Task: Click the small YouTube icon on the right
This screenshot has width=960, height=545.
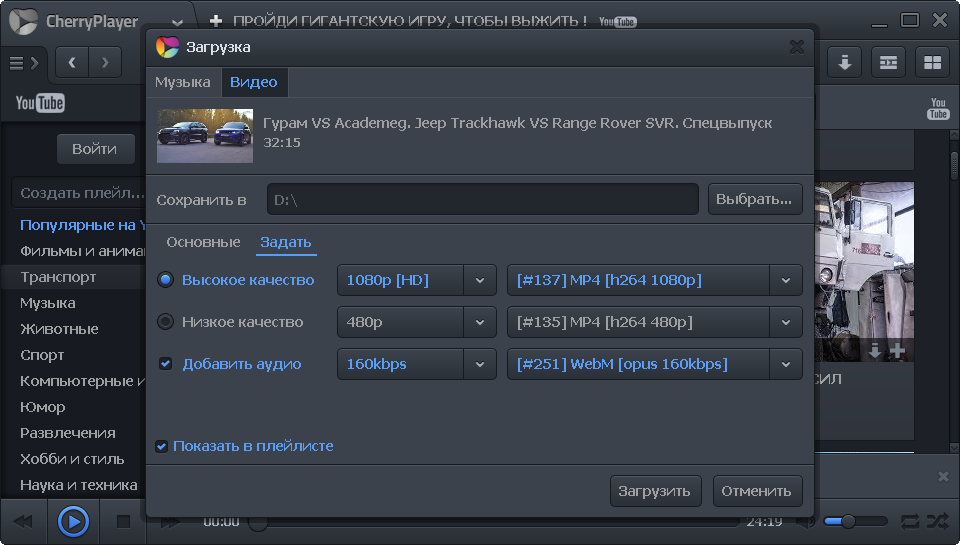Action: [938, 108]
